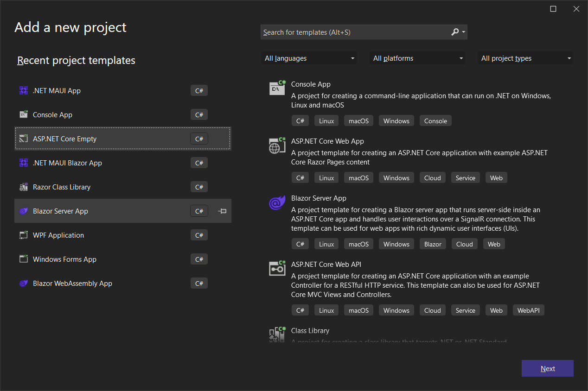Select Class Library title in results
The height and width of the screenshot is (391, 588).
310,331
